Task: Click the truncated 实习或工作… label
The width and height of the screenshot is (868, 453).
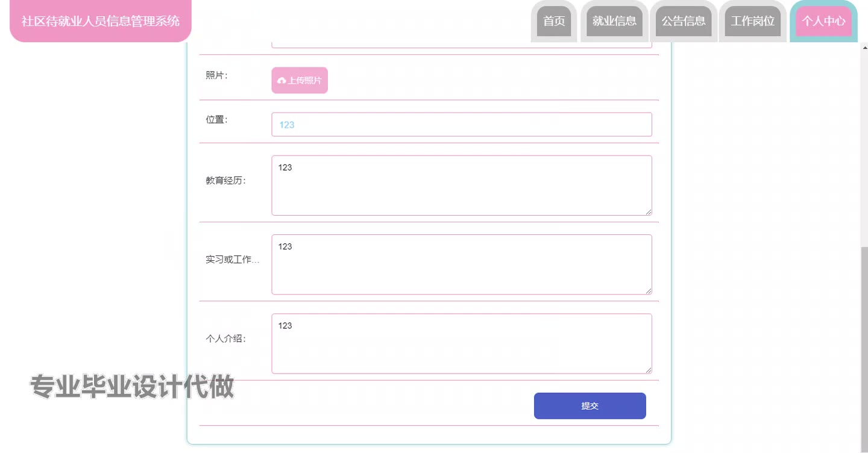Action: click(232, 260)
